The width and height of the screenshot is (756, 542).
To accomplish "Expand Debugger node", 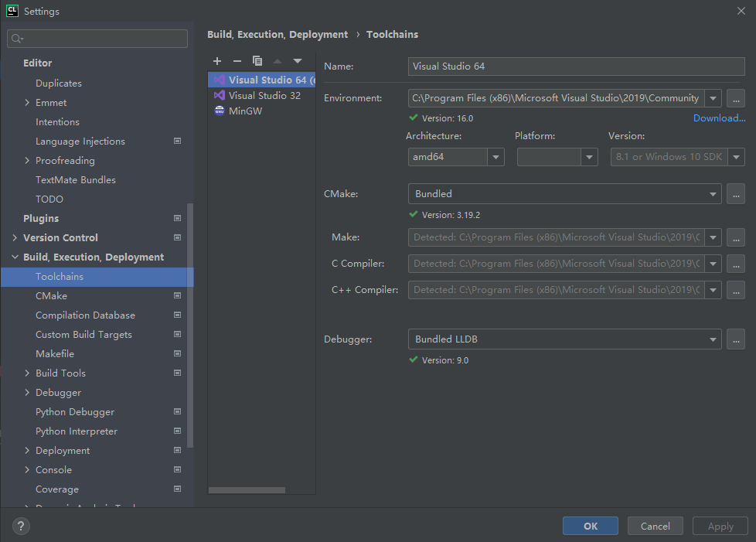I will [x=27, y=392].
